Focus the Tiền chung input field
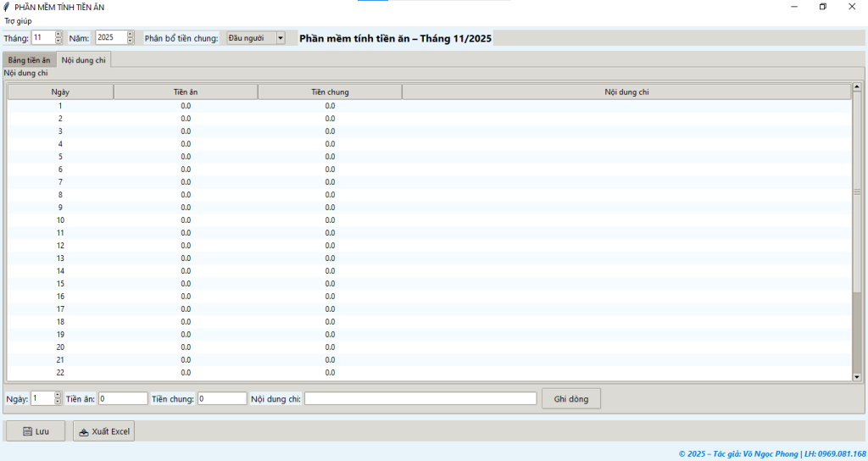The image size is (868, 461). tap(222, 398)
